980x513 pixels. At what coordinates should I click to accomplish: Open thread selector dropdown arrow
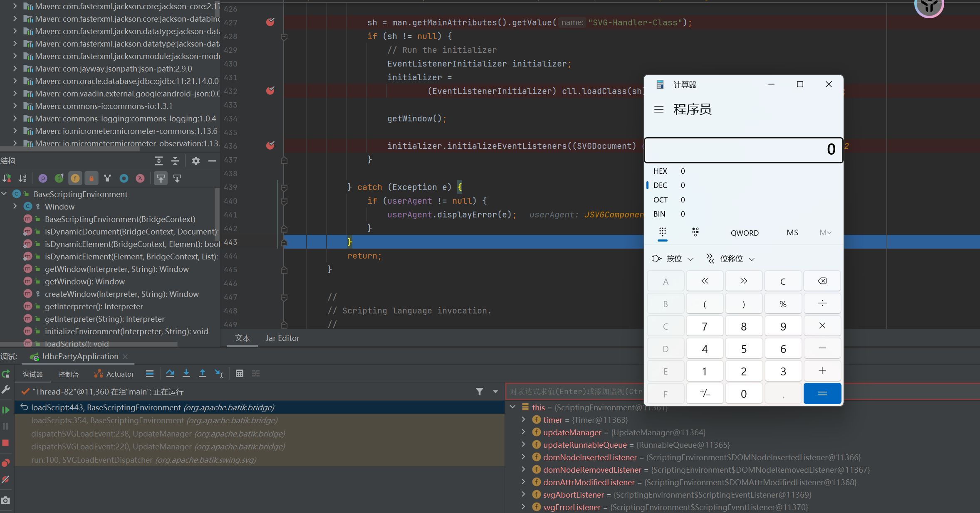(495, 392)
